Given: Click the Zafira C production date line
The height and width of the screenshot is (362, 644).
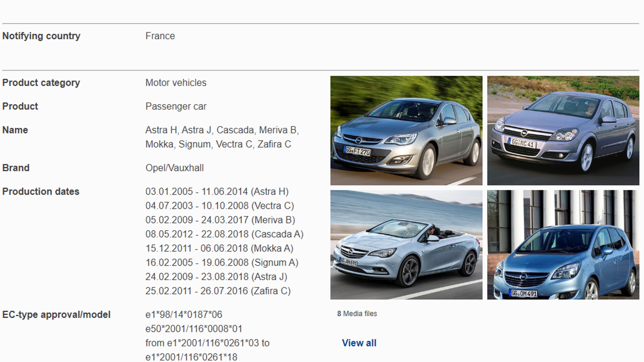Looking at the screenshot, I should 218,290.
